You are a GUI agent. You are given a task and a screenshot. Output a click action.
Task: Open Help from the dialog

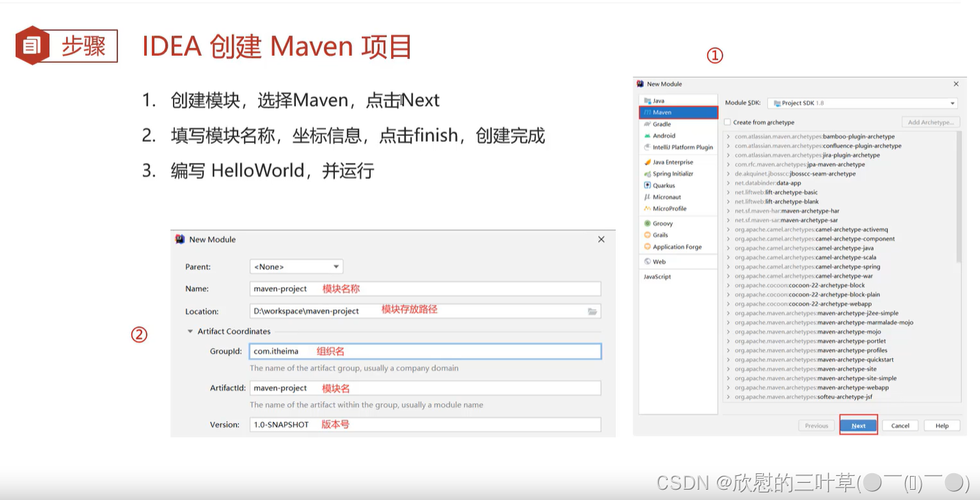tap(942, 426)
